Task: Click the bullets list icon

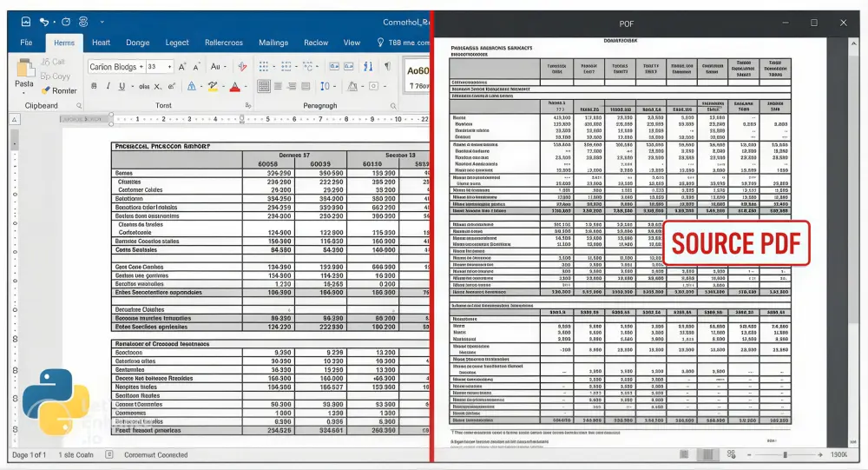Action: point(264,67)
